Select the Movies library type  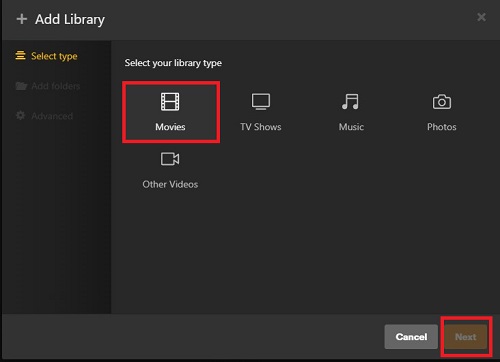coord(171,112)
